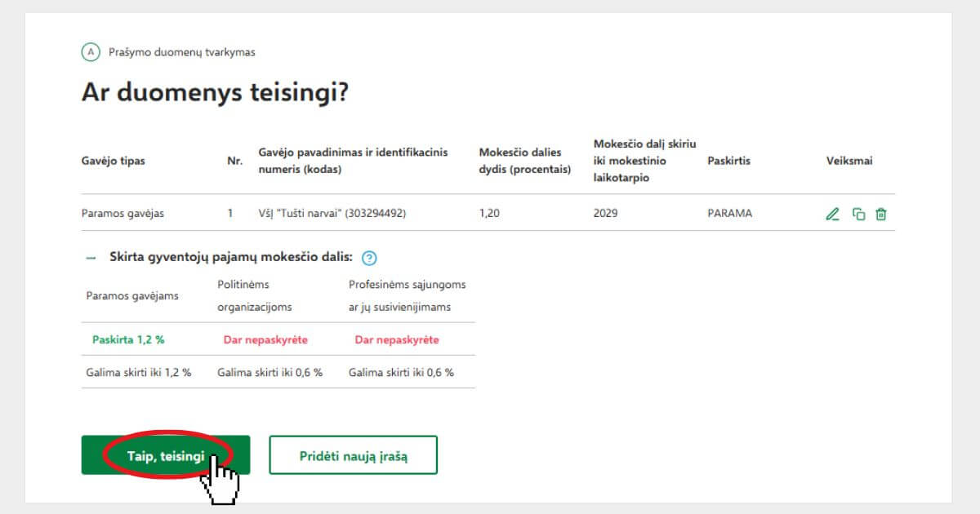Viewport: 980px width, 514px height.
Task: Click the circled A step icon
Action: pos(91,52)
